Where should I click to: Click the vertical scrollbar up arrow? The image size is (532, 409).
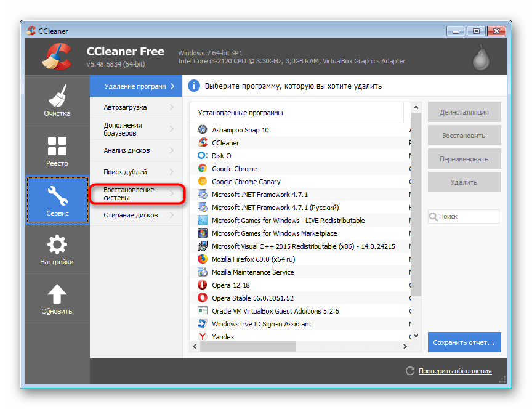tap(416, 107)
